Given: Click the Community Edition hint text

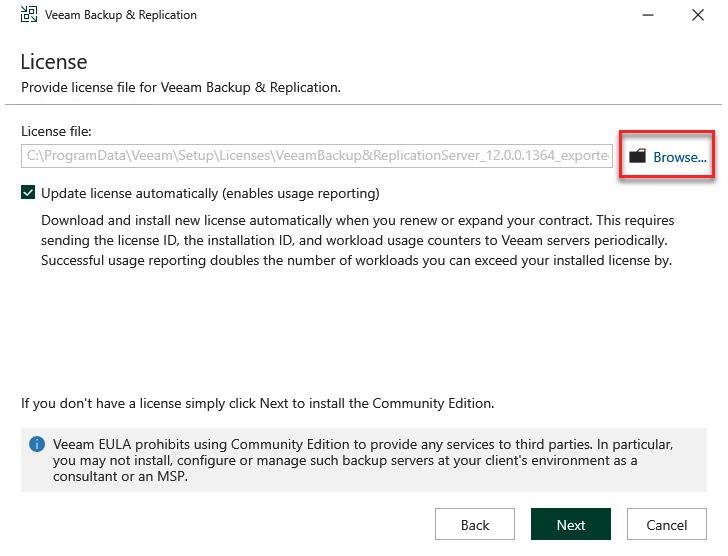Looking at the screenshot, I should [258, 403].
